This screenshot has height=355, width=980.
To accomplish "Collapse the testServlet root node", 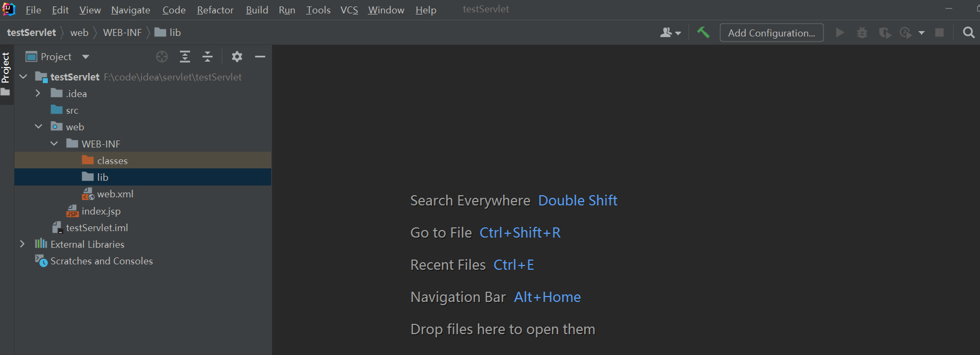I will point(23,77).
